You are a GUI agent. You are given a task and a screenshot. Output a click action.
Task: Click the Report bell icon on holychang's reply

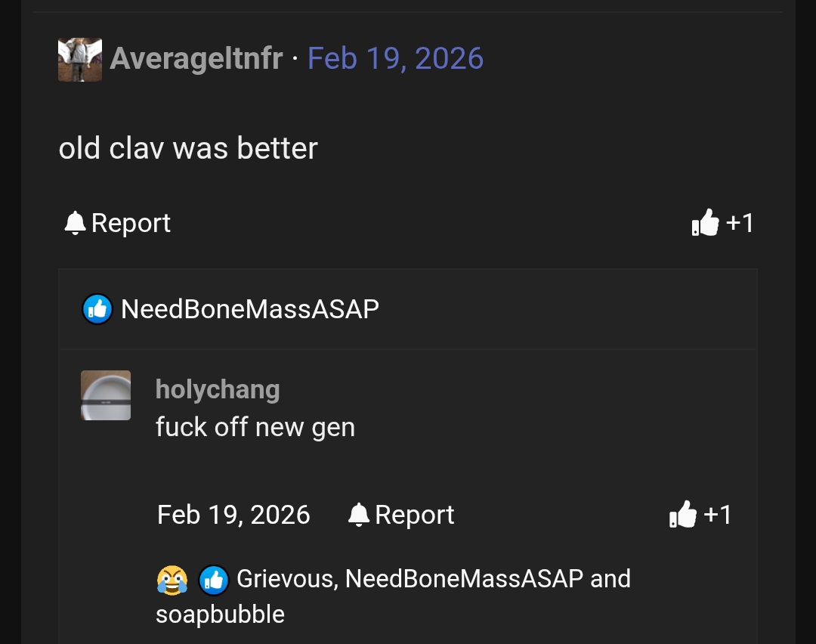(x=360, y=514)
